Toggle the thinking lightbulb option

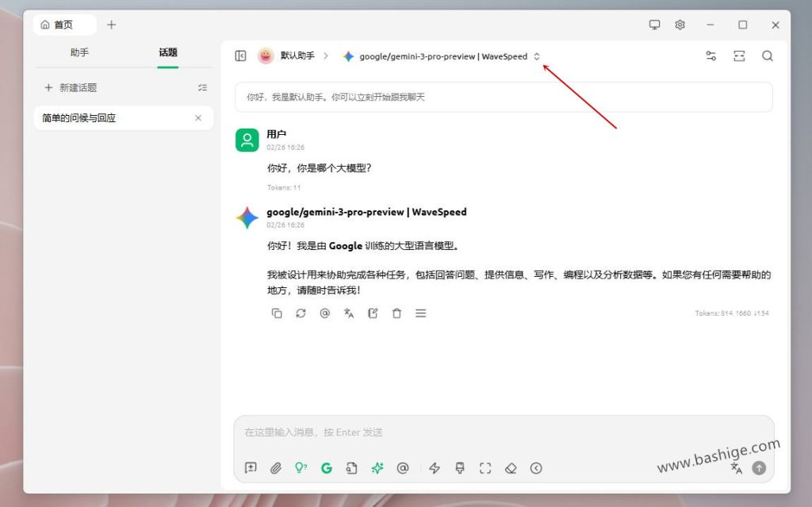301,468
